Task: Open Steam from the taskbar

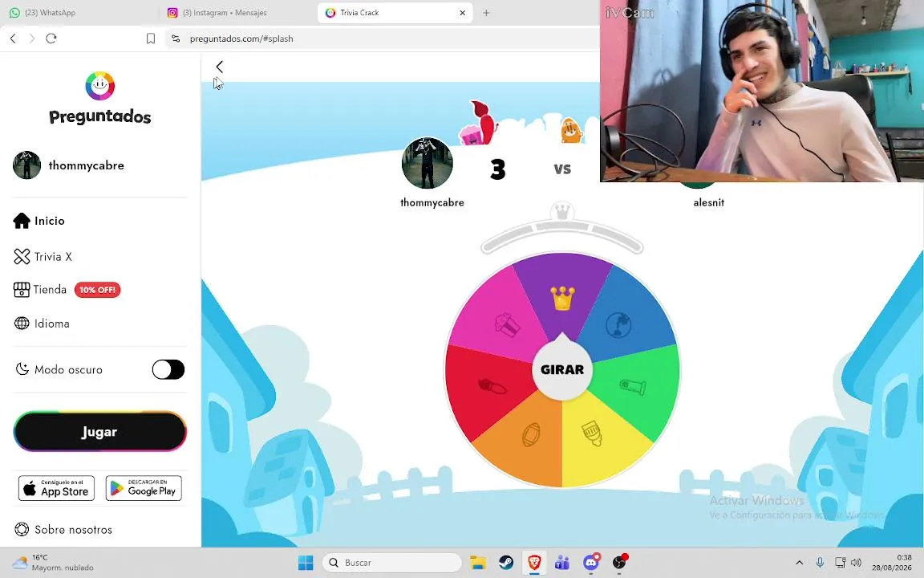Action: click(x=506, y=563)
